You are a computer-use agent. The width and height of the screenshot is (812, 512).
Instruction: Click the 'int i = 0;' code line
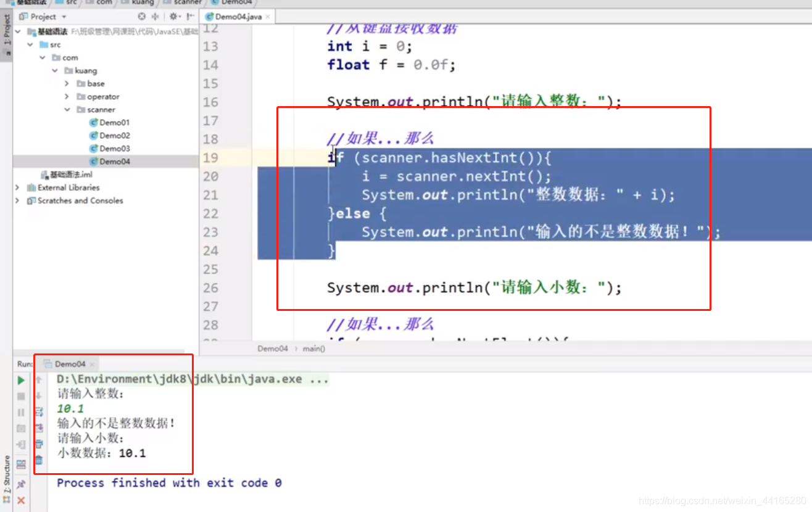[370, 46]
